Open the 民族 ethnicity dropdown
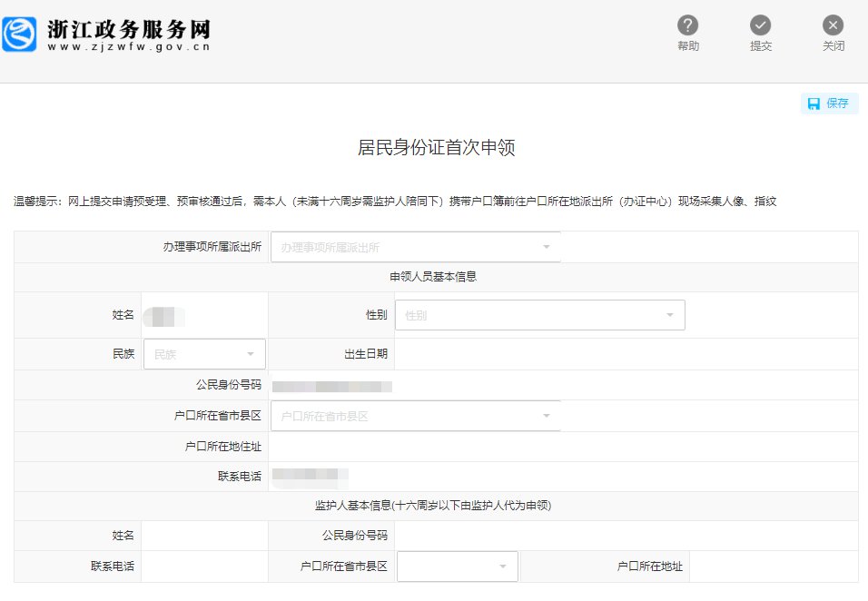Image resolution: width=868 pixels, height=601 pixels. click(204, 354)
